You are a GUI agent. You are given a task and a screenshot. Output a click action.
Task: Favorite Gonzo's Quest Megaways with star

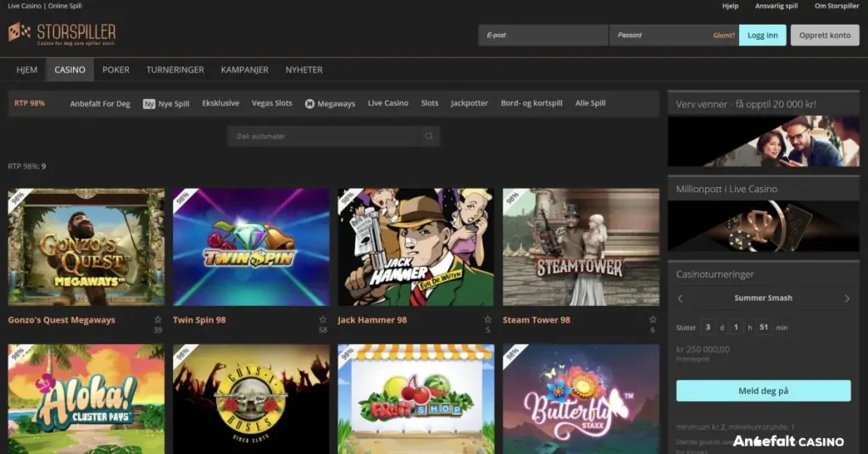158,319
